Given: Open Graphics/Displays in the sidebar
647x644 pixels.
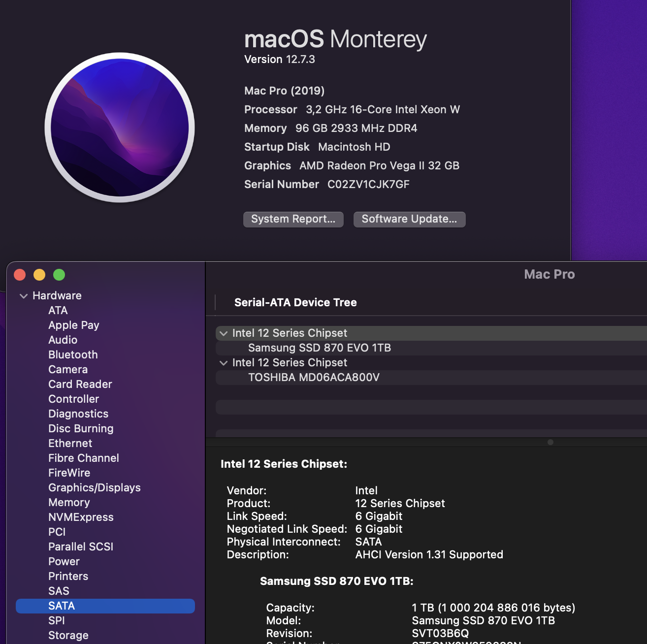Looking at the screenshot, I should (x=95, y=488).
